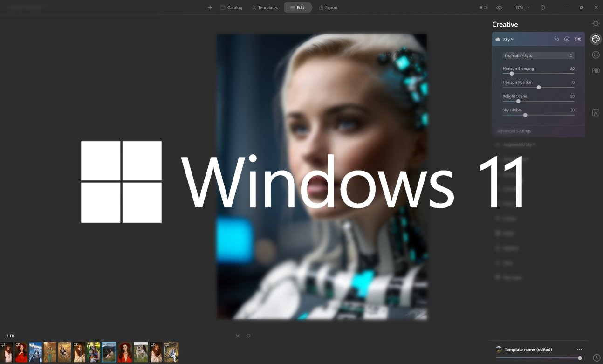Viewport: 603px width, 364px height.
Task: Expand Advanced Settings in Sky AI
Action: click(514, 131)
